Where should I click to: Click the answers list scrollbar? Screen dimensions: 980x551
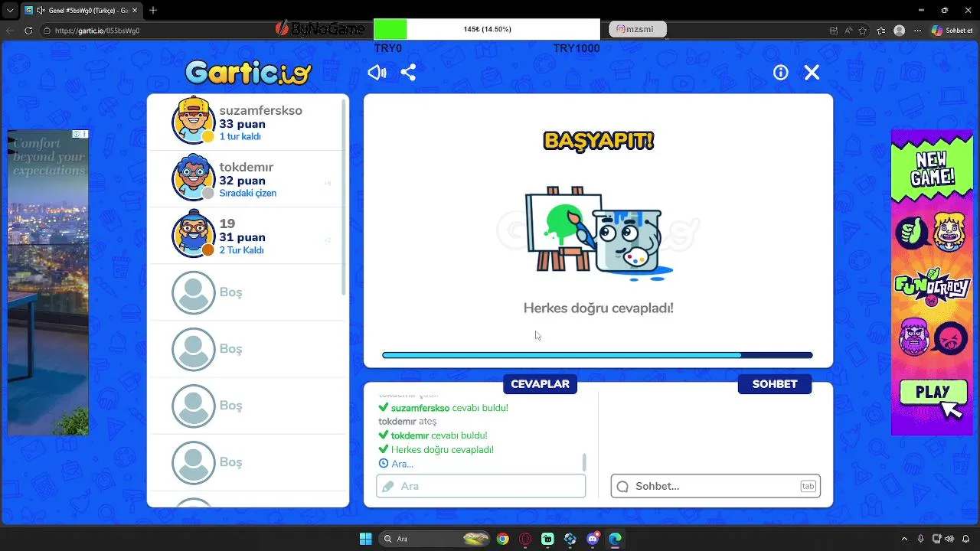(584, 461)
